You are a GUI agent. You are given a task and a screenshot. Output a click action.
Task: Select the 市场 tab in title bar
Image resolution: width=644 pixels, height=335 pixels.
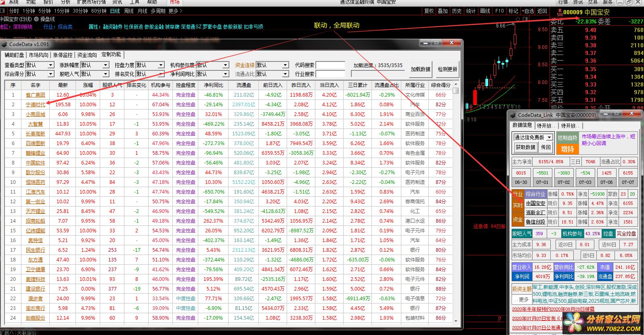click(x=175, y=2)
